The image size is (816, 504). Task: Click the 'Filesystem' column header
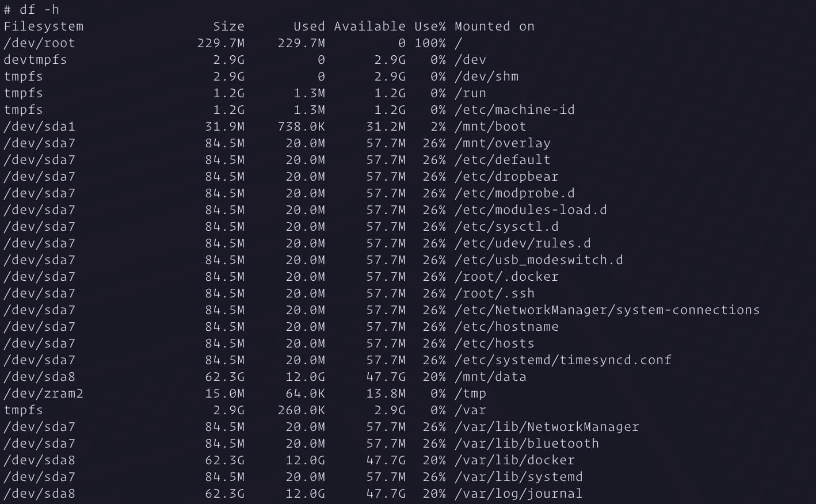click(44, 26)
